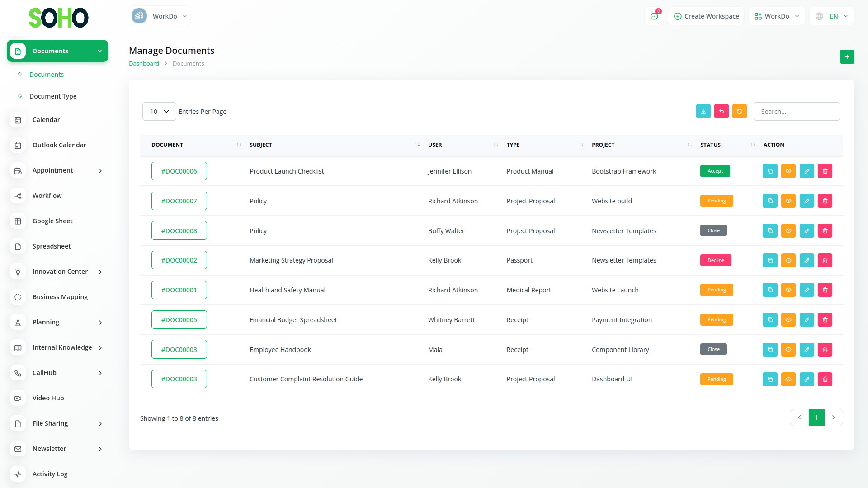The width and height of the screenshot is (868, 488).
Task: Click the pink reset arrow icon
Action: click(721, 112)
